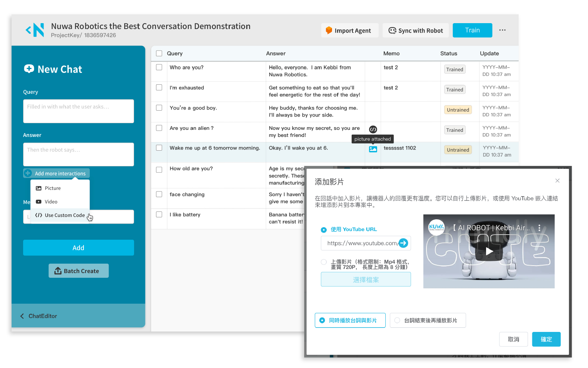This screenshot has width=588, height=368.
Task: Select the 上傳影片 radio option
Action: [324, 262]
